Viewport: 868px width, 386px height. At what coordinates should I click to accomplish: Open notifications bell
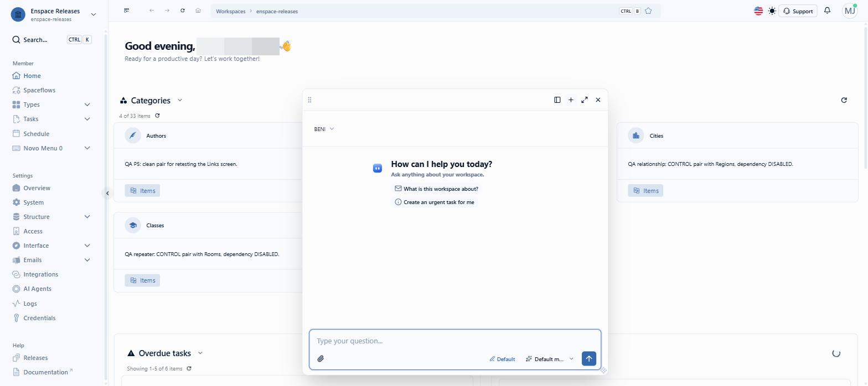tap(828, 11)
